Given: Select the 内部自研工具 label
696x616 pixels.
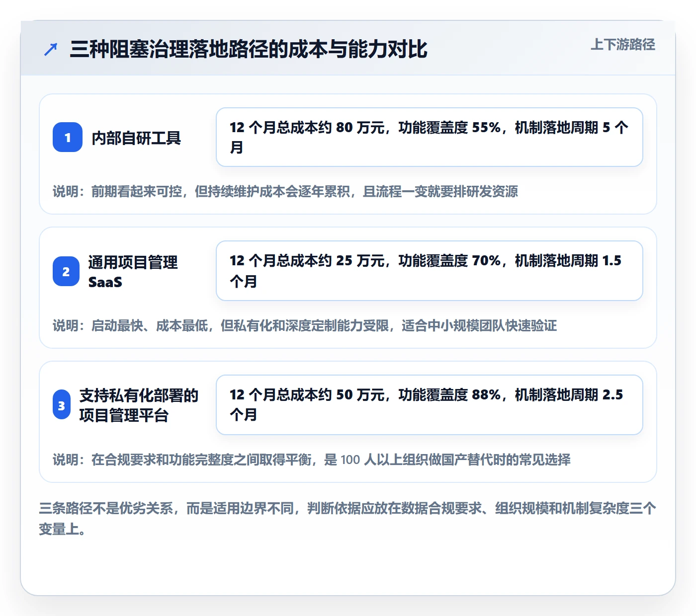Looking at the screenshot, I should pyautogui.click(x=136, y=138).
